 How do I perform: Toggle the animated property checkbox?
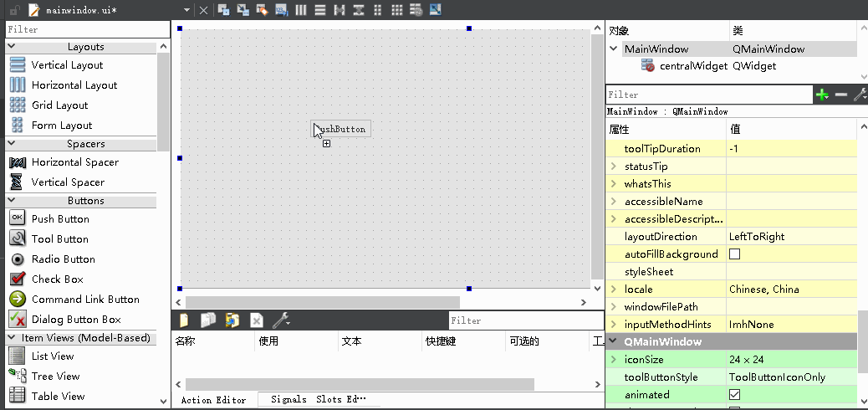pos(734,395)
